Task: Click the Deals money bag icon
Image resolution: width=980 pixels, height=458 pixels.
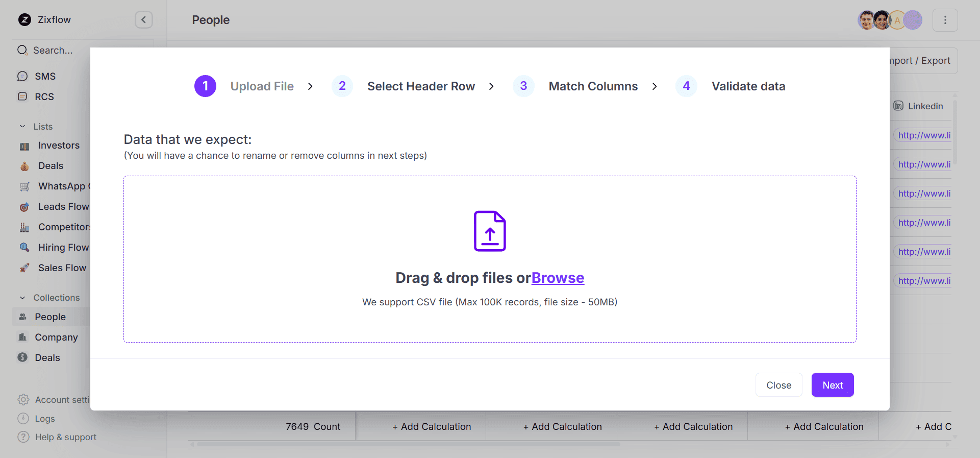Action: (x=24, y=166)
